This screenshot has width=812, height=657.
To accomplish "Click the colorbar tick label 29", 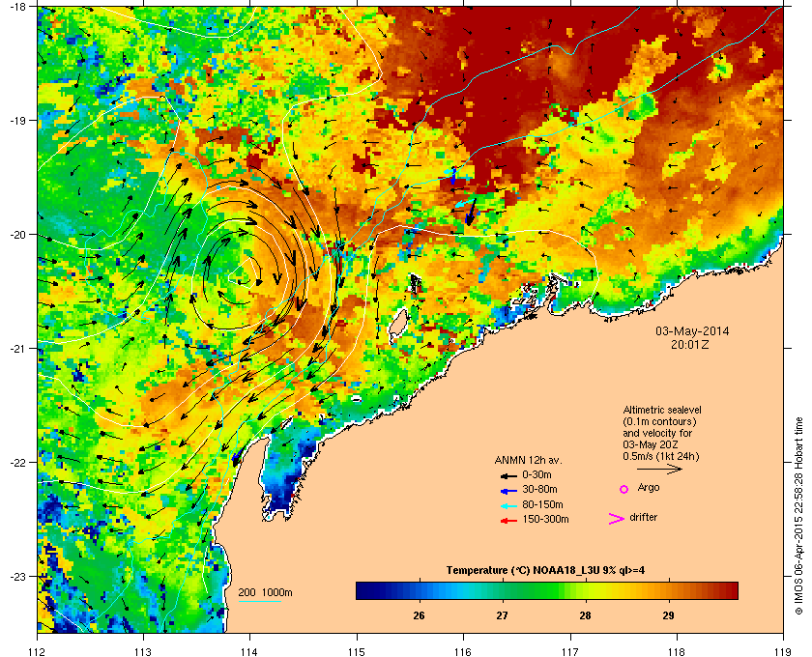I will 669,615.
